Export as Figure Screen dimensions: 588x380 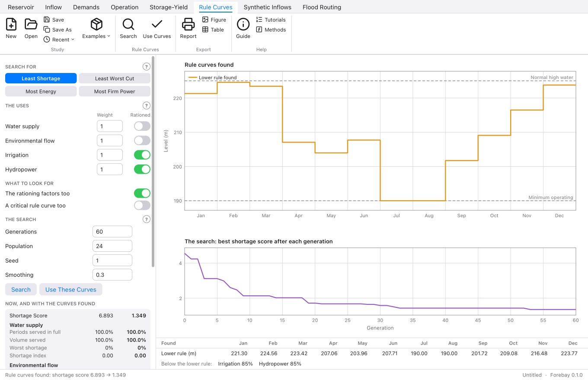coord(214,20)
